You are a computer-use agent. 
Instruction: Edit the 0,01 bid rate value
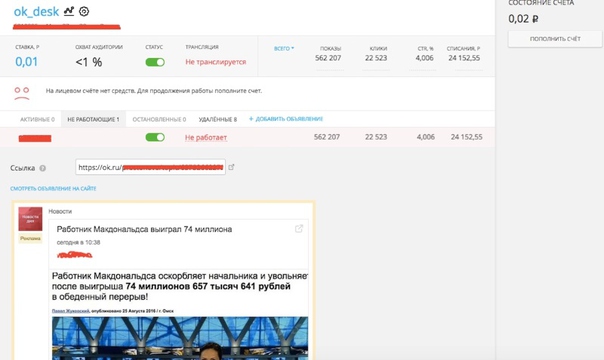27,62
